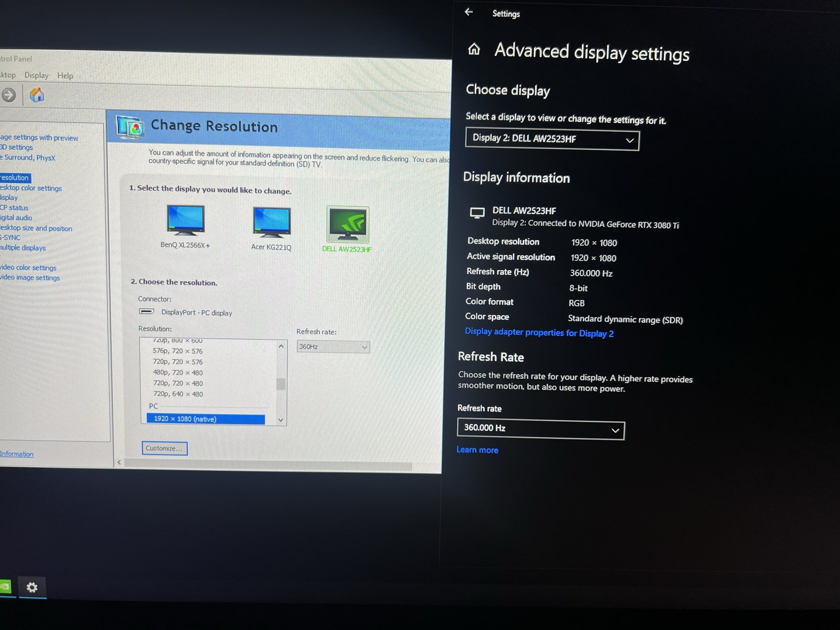Open the Display menu in NVIDIA Control Panel

click(37, 75)
